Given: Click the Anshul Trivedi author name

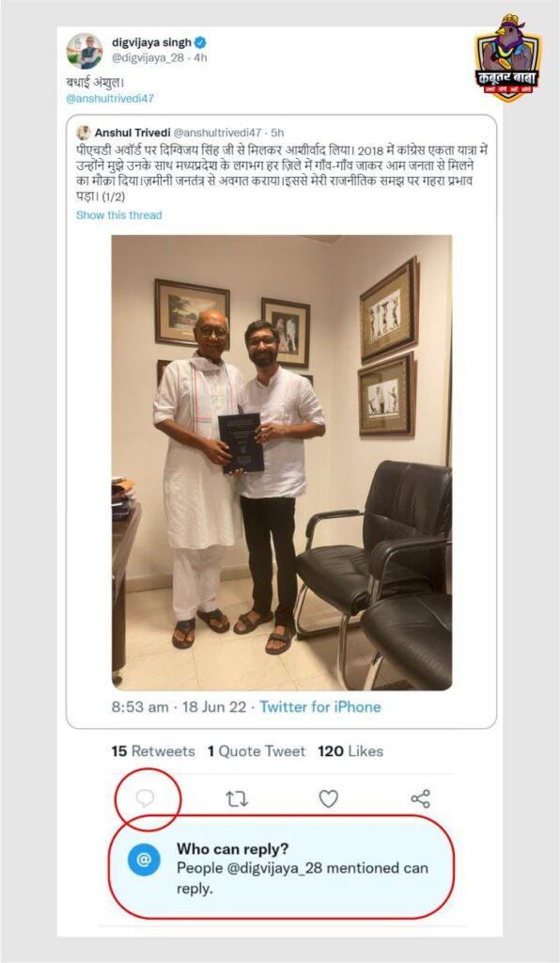Looking at the screenshot, I should [132, 133].
